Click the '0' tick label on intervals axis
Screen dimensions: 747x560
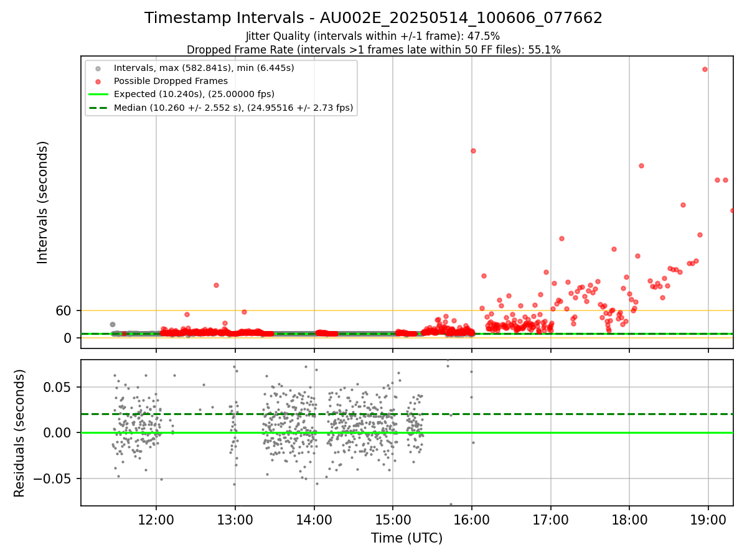pyautogui.click(x=69, y=338)
